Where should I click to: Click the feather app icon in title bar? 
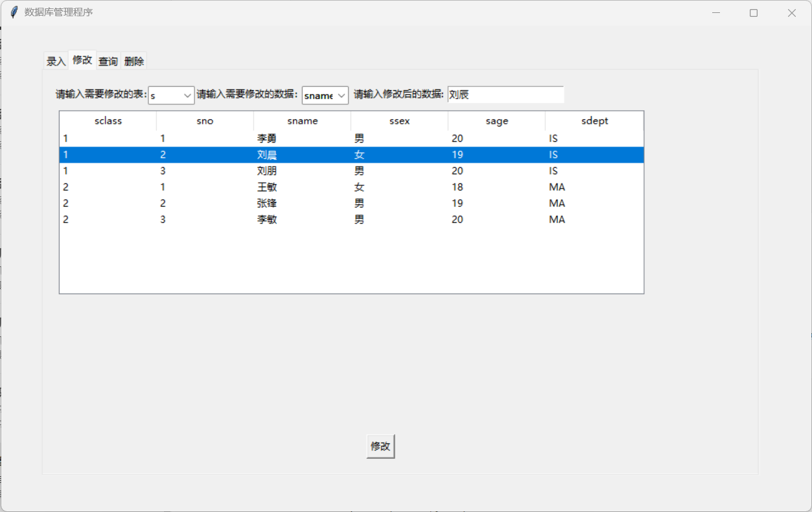[x=14, y=12]
